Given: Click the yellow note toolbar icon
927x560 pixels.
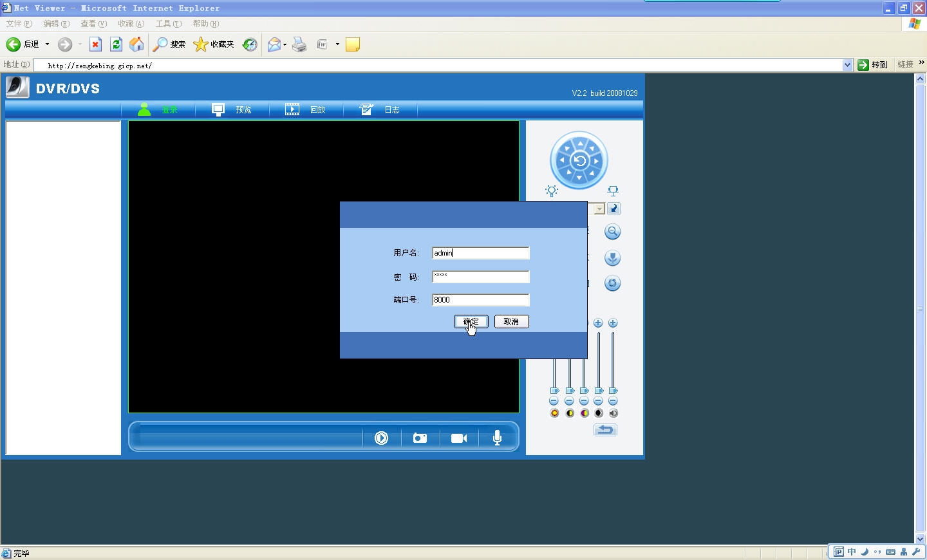Looking at the screenshot, I should click(353, 44).
